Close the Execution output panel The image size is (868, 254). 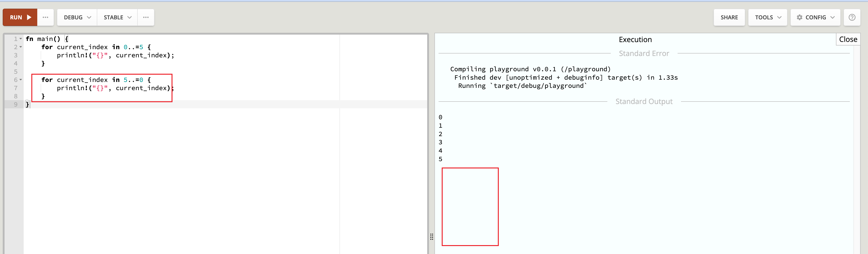848,39
